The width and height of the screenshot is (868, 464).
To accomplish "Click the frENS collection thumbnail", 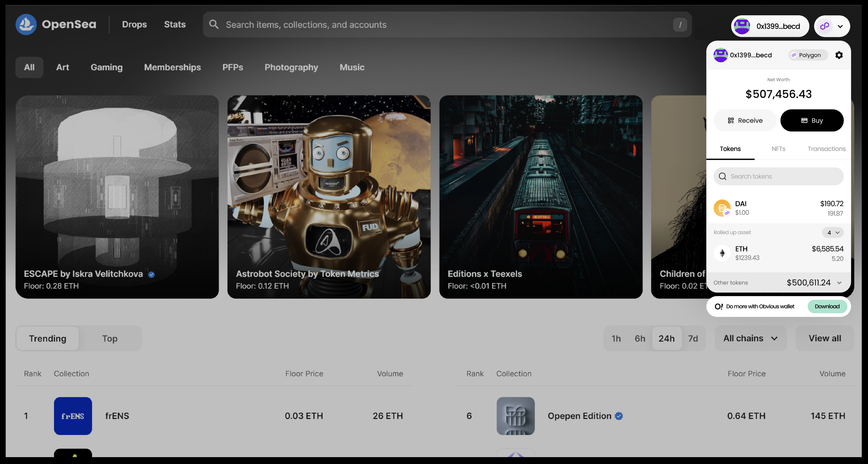I will [x=73, y=416].
